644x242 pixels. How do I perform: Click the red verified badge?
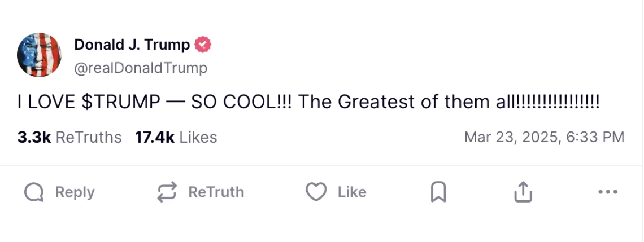click(203, 45)
